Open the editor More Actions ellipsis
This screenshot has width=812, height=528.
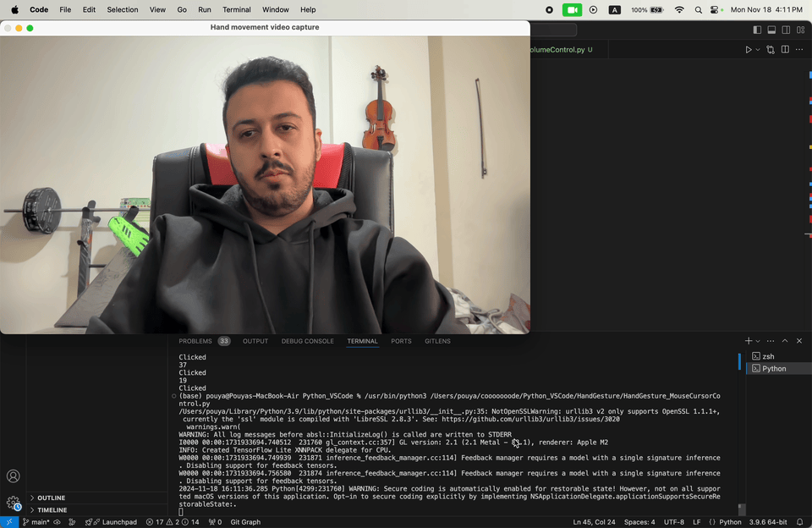pos(799,50)
